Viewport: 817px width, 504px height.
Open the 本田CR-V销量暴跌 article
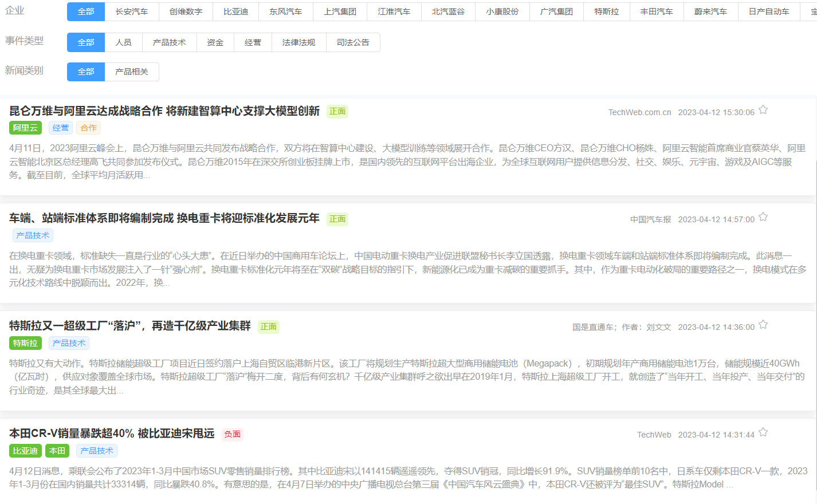pyautogui.click(x=112, y=434)
